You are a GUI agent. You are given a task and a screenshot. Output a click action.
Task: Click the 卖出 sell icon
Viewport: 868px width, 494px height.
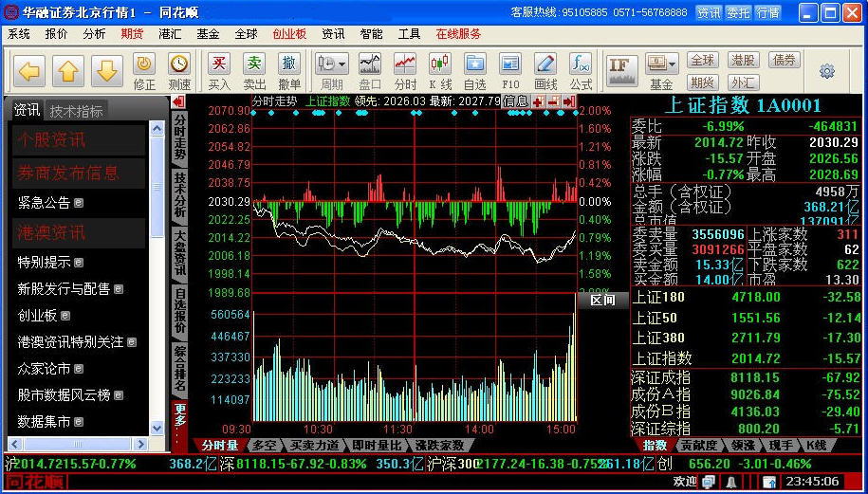tap(254, 72)
